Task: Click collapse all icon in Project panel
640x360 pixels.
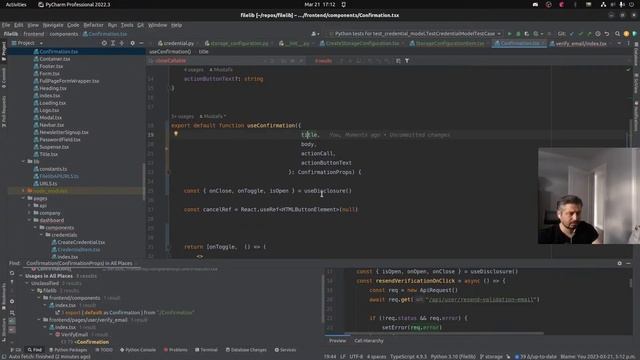Action: tap(122, 43)
